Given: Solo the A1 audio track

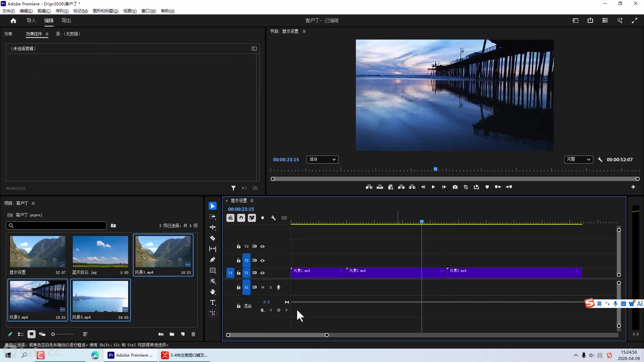Looking at the screenshot, I should pos(271,287).
